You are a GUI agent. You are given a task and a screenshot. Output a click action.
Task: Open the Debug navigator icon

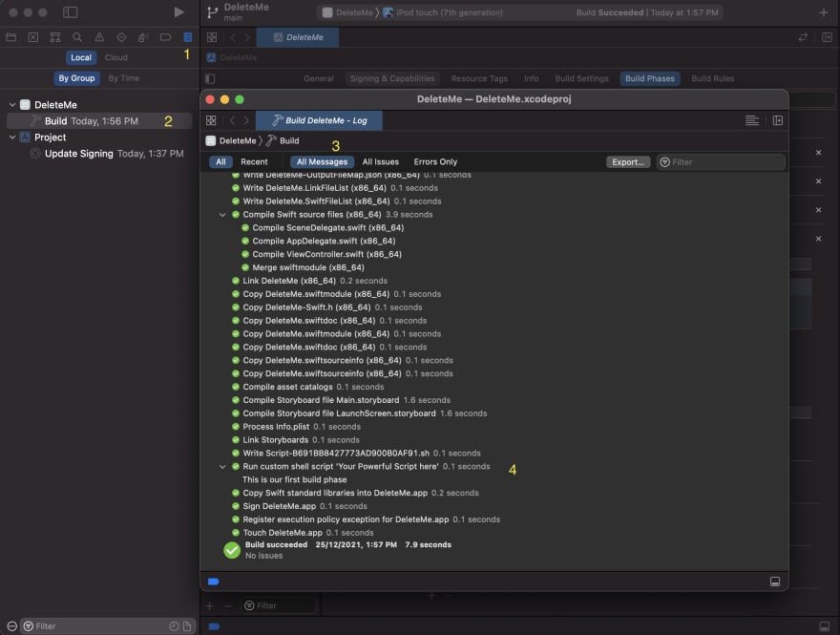pos(142,37)
